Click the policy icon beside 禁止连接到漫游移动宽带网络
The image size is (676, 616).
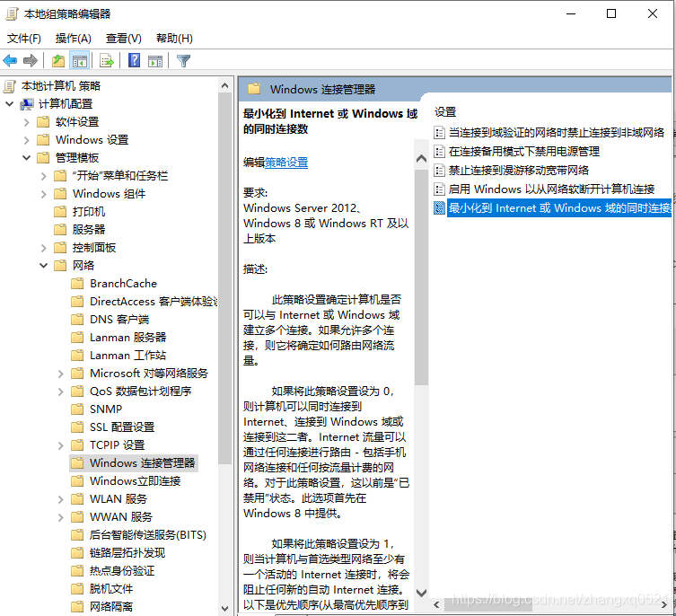click(439, 171)
